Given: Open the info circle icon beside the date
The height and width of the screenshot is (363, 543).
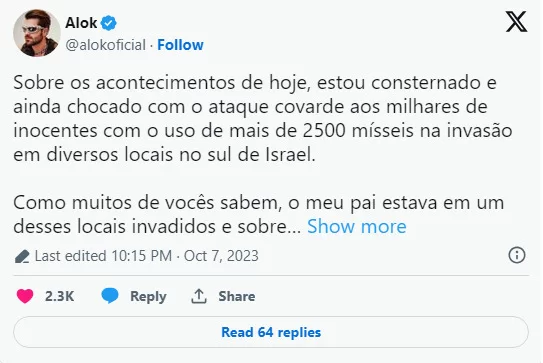Looking at the screenshot, I should 517,255.
